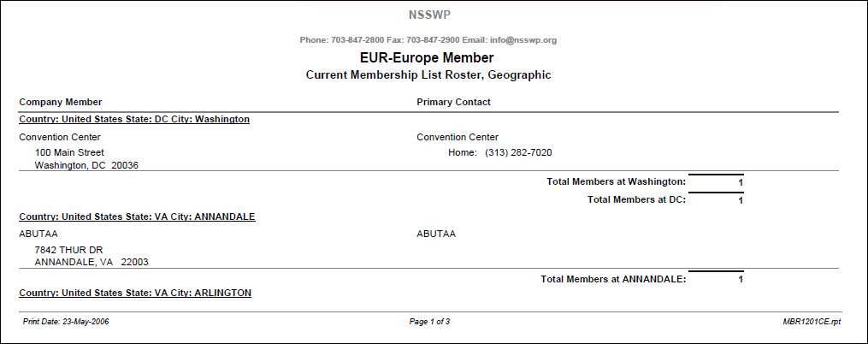Screen dimensions: 868x344
Task: Click the Primary Contact column header
Action: coord(453,102)
